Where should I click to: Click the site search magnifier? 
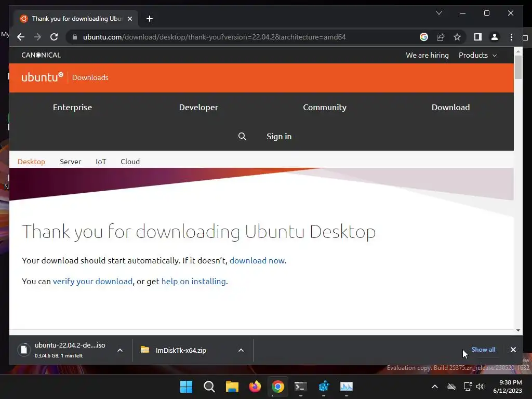click(242, 137)
